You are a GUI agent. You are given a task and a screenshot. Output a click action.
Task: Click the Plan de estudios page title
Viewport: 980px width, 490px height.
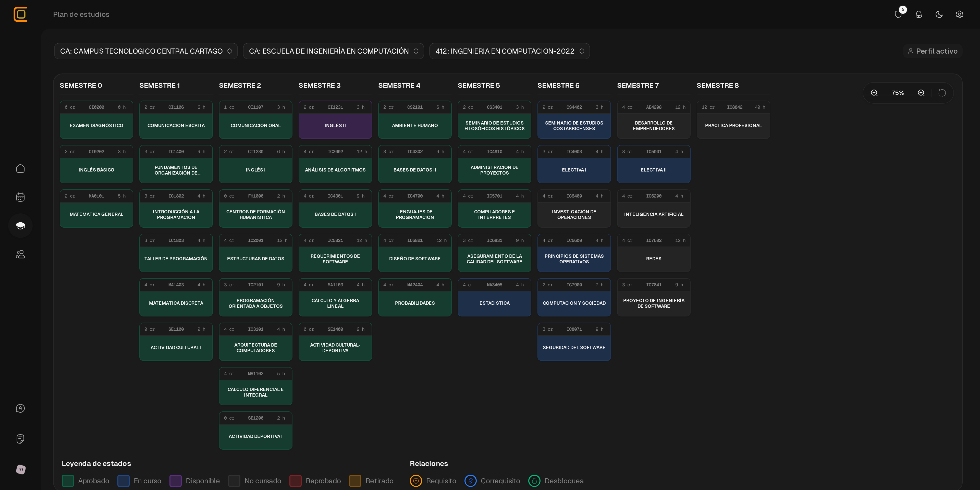coord(81,15)
